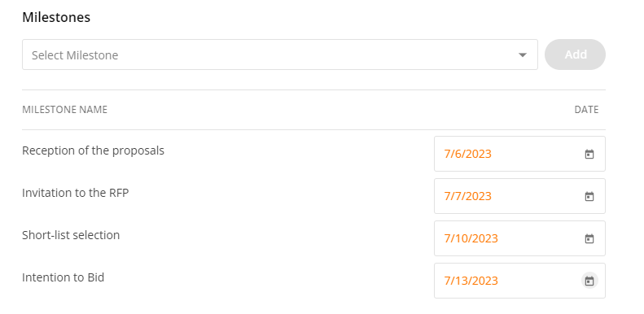The height and width of the screenshot is (314, 644).
Task: Select the Invitation to the RFP row label
Action: tap(76, 193)
